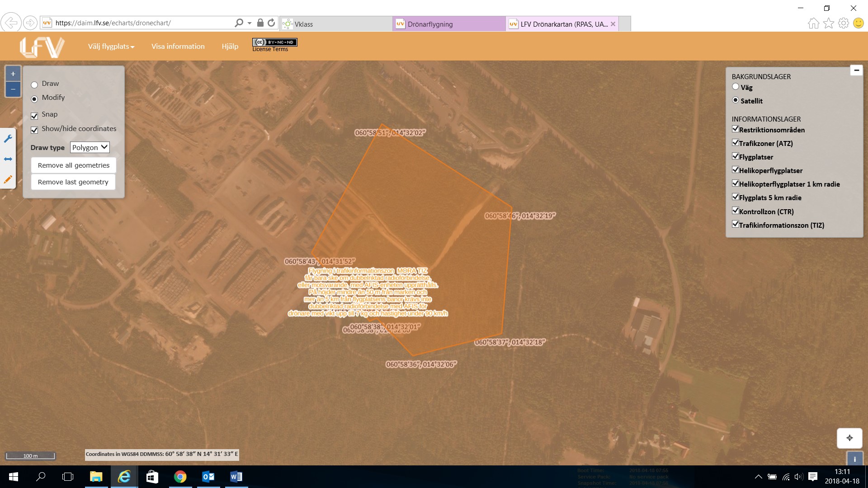Toggle Kontrollzon (CTR) checkbox
This screenshot has height=488, width=868.
735,211
